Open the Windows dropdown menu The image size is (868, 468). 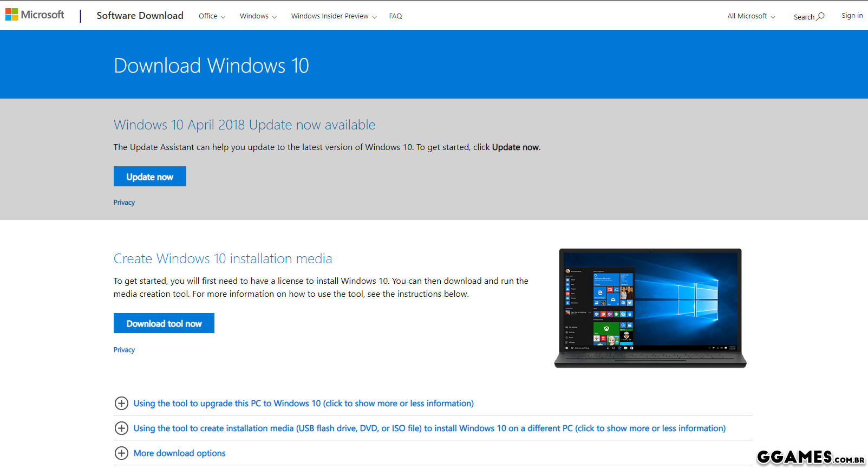pos(258,16)
